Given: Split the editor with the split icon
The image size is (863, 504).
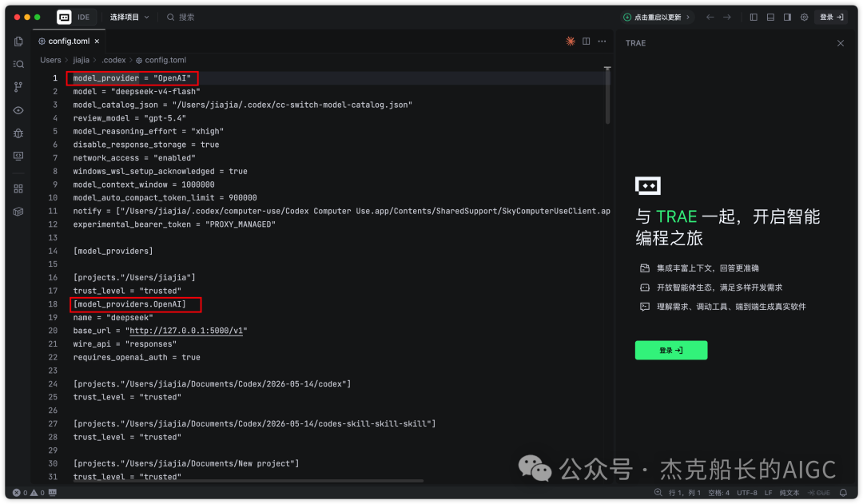Looking at the screenshot, I should coord(587,42).
